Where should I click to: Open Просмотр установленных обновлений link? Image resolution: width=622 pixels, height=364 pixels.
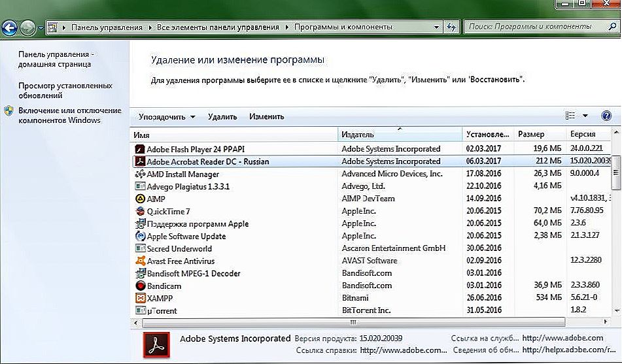(x=65, y=90)
